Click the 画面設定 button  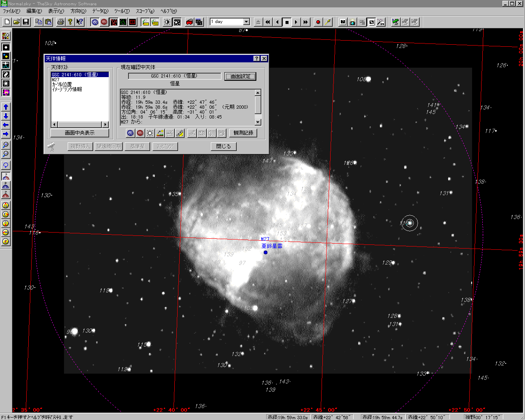(x=240, y=76)
